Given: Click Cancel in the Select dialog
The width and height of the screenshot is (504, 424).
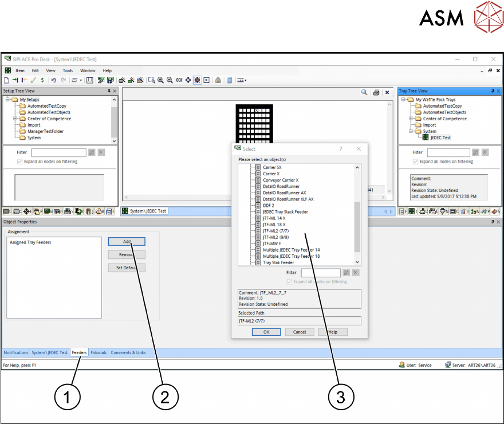Looking at the screenshot, I should (x=299, y=332).
